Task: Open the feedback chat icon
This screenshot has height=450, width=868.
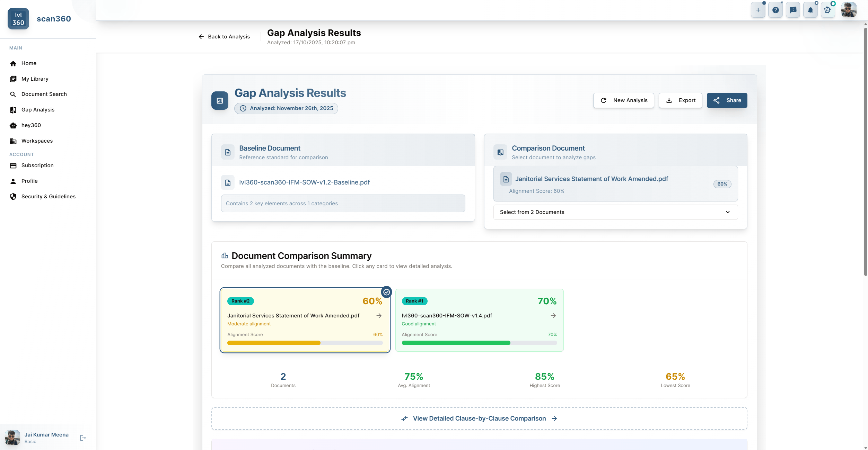Action: [x=793, y=10]
